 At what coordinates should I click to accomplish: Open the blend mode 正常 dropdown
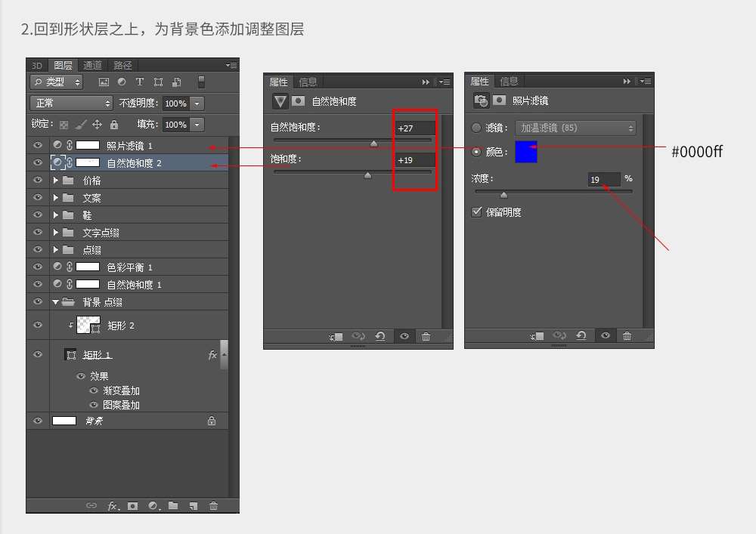click(x=71, y=103)
